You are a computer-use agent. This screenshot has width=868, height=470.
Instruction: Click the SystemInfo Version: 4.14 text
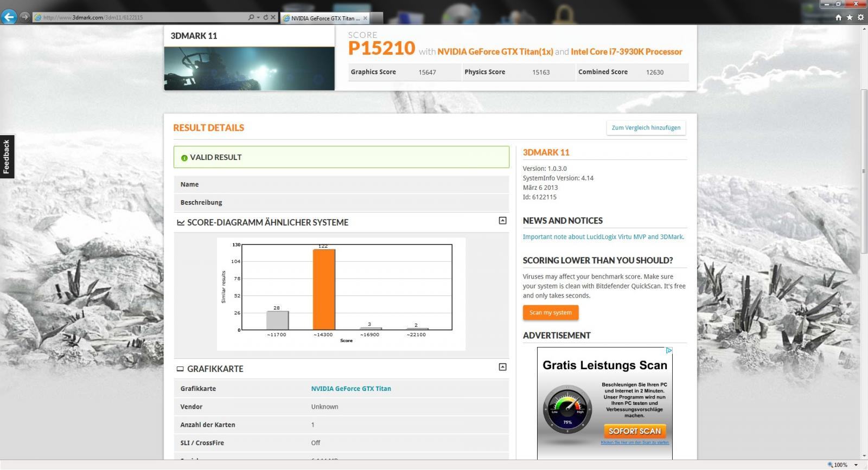(x=558, y=178)
